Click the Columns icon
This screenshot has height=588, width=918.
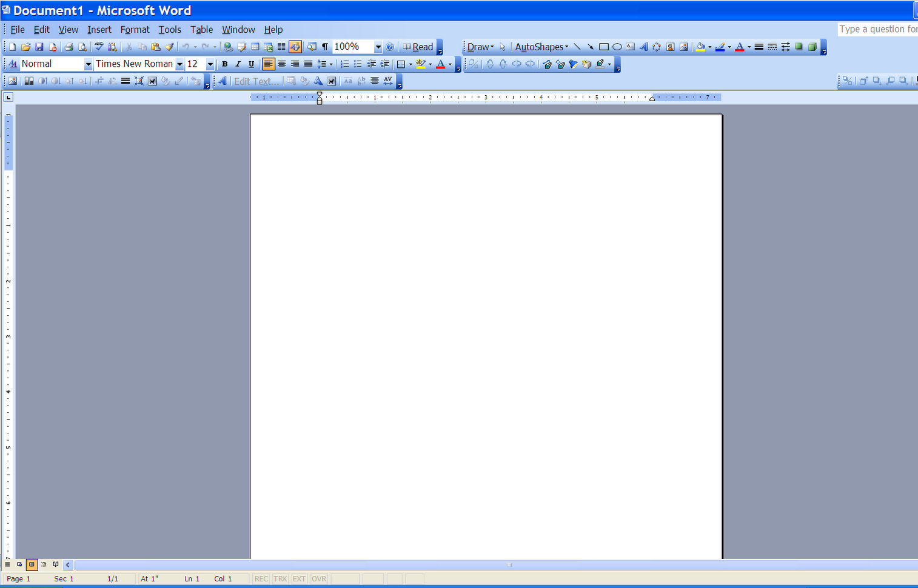click(x=281, y=47)
